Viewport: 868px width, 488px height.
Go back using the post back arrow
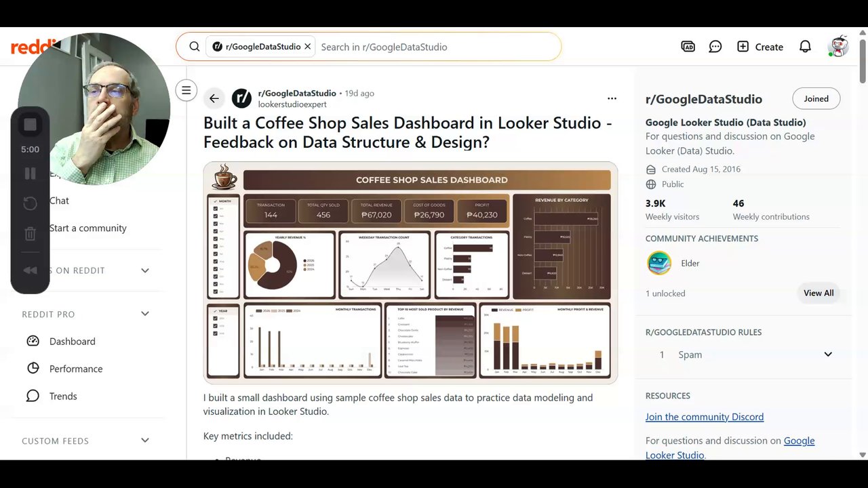click(214, 99)
